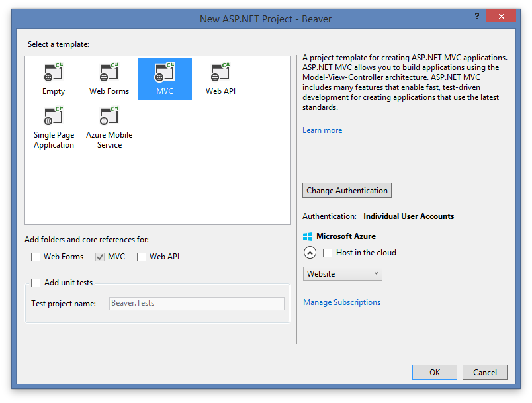Toggle the MVC references checkbox
The image size is (532, 403).
100,257
